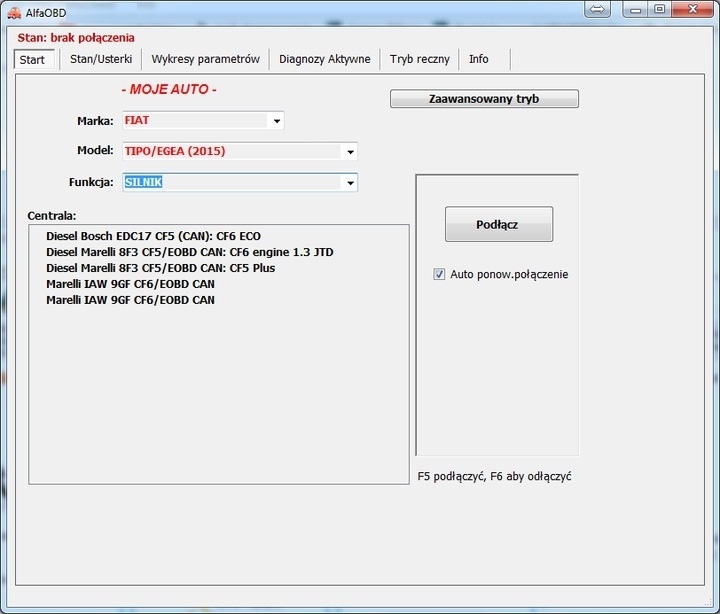The height and width of the screenshot is (614, 720).
Task: Minimize the AlfaOBD window
Action: point(634,10)
